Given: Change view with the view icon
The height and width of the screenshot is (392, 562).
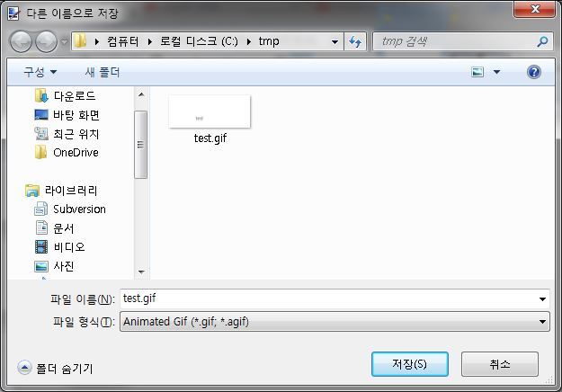Looking at the screenshot, I should (x=477, y=72).
